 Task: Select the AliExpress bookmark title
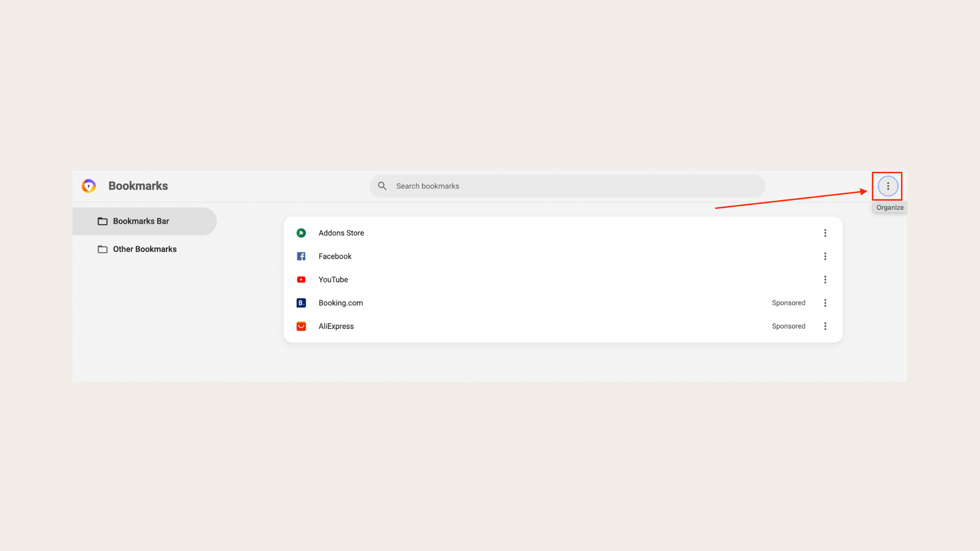(x=336, y=327)
